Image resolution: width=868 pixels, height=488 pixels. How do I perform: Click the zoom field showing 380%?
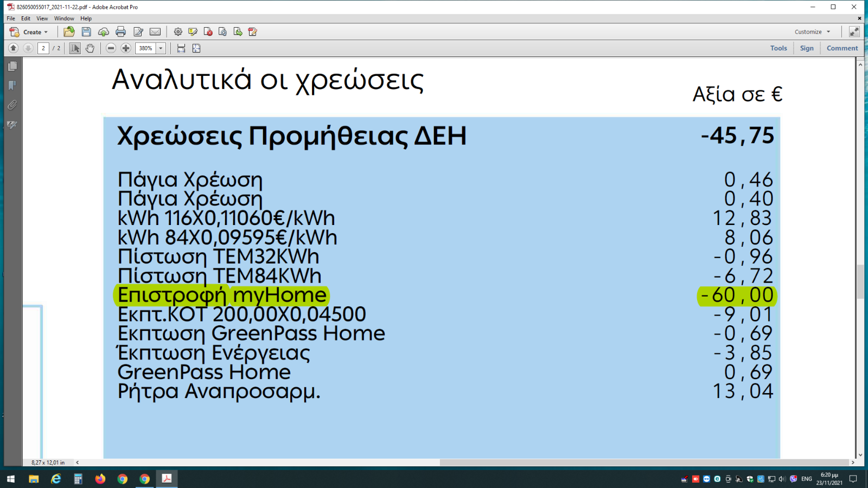coord(145,48)
